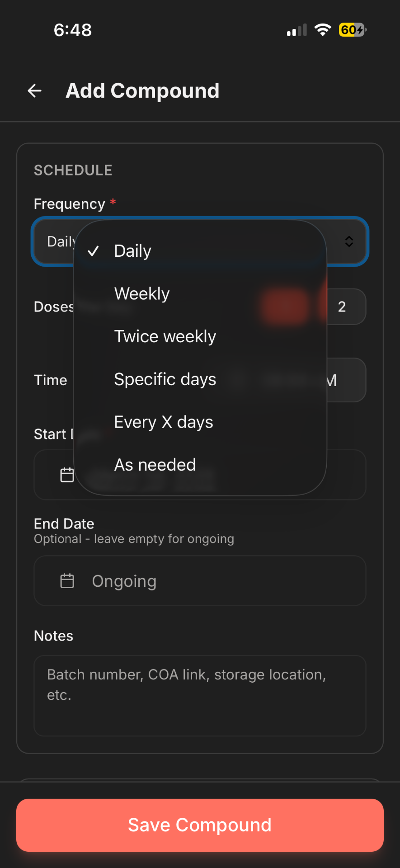
Task: Pick Every X days from the list
Action: [x=163, y=422]
